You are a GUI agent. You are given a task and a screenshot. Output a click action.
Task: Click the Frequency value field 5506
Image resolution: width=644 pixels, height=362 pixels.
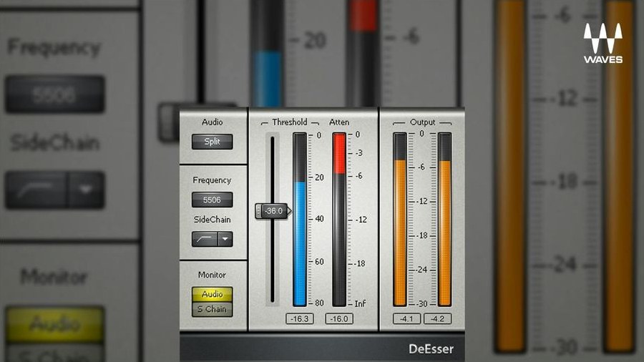tap(212, 200)
